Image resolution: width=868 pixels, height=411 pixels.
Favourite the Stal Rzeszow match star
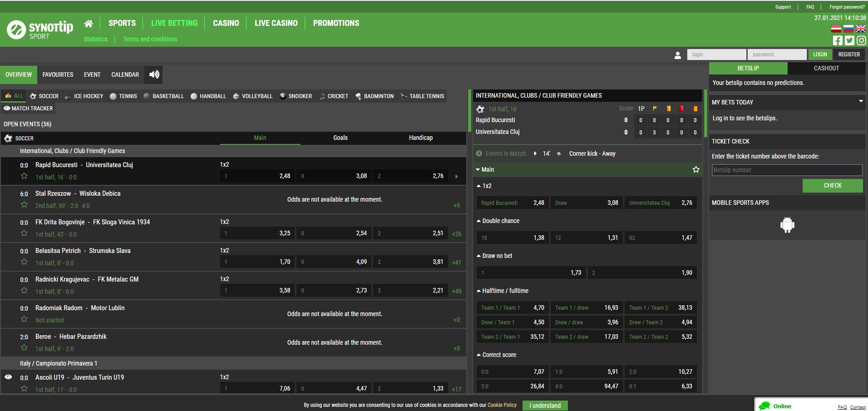tap(24, 205)
